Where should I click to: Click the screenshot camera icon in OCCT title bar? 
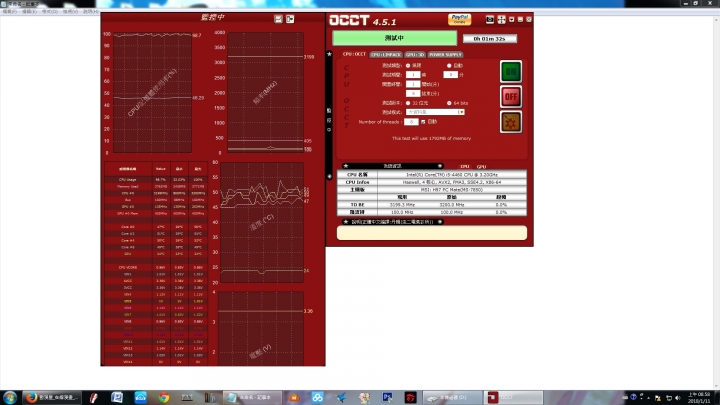click(489, 19)
